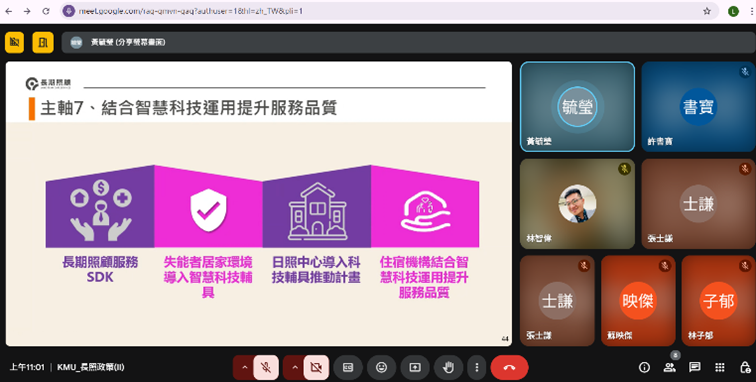Expand audio settings arrow beside microphone

[x=244, y=368]
